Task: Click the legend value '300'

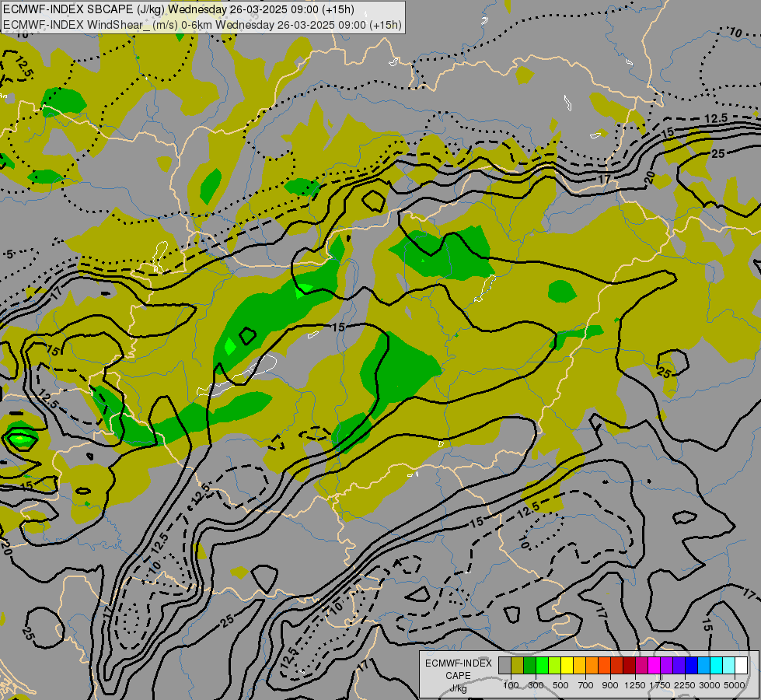Action: tap(536, 685)
